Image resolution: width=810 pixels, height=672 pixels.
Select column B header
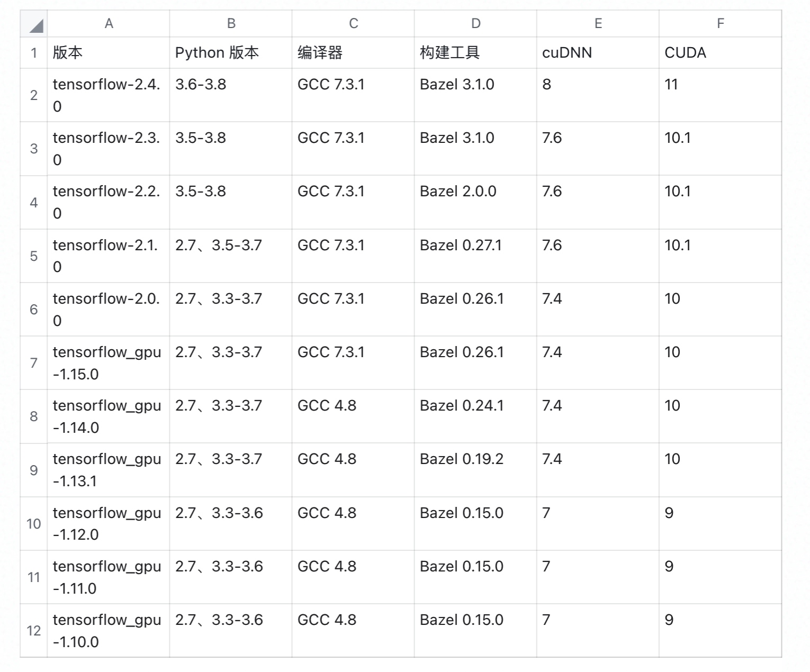coord(231,24)
